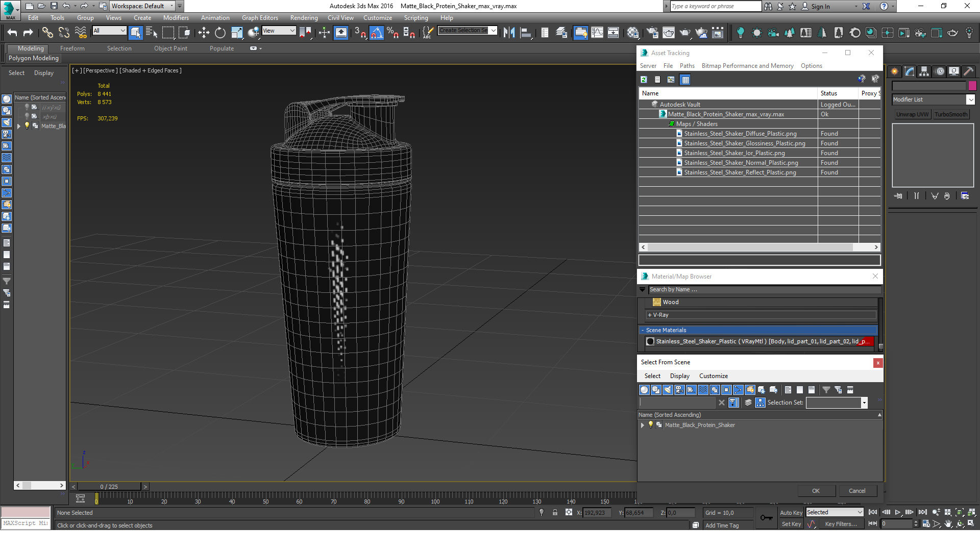980x551 pixels.
Task: Toggle the Angle Snap tool
Action: 376,33
